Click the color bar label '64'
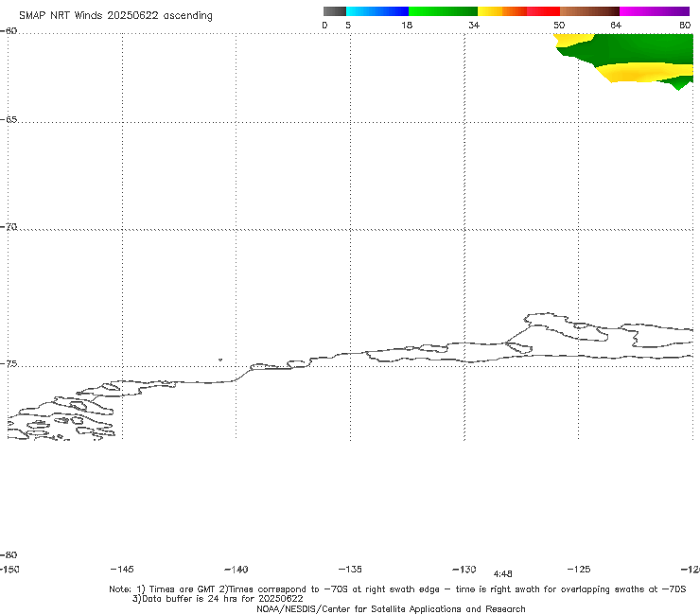700x615 pixels. pos(616,25)
